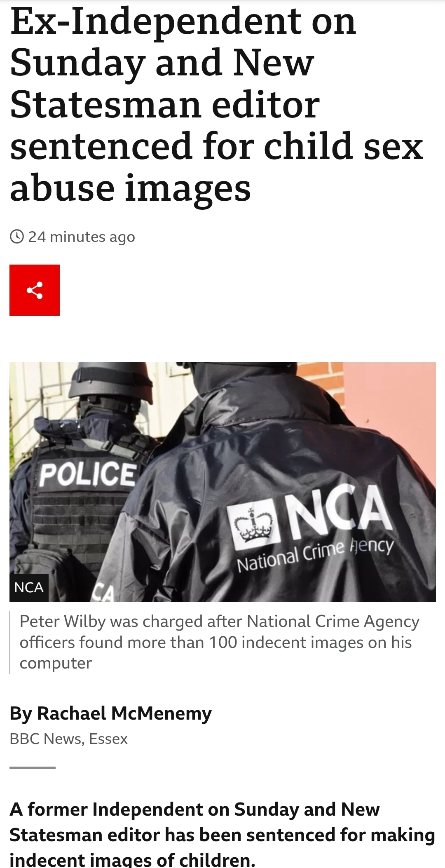Viewport: 445px width, 868px height.
Task: Open the NCA officers article photo
Action: coord(222,482)
